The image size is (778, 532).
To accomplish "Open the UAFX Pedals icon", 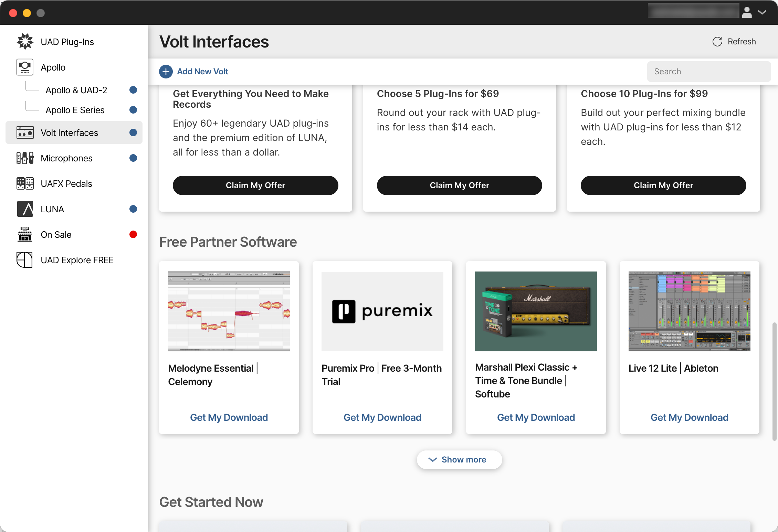I will tap(25, 183).
